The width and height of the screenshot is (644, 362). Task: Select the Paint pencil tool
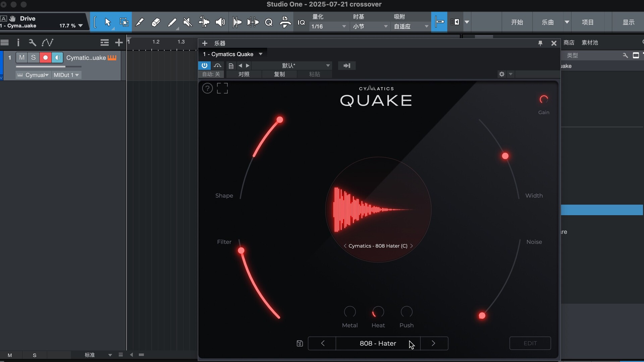click(172, 22)
